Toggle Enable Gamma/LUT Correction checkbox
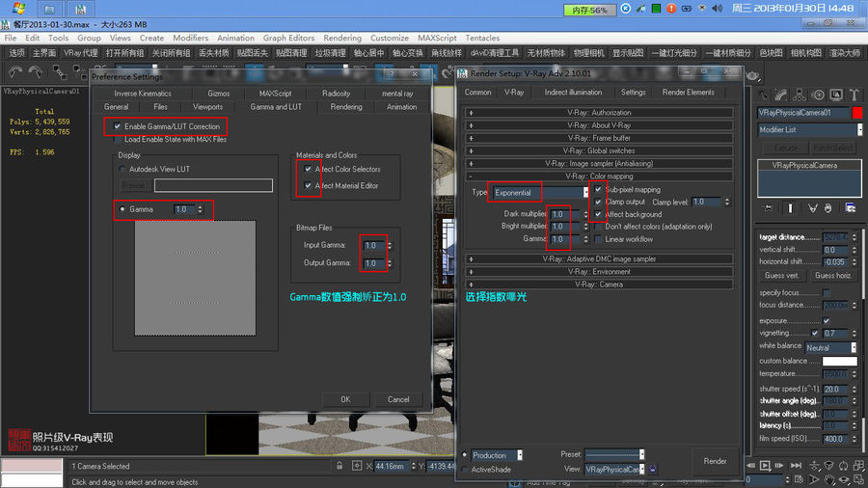 pos(118,126)
